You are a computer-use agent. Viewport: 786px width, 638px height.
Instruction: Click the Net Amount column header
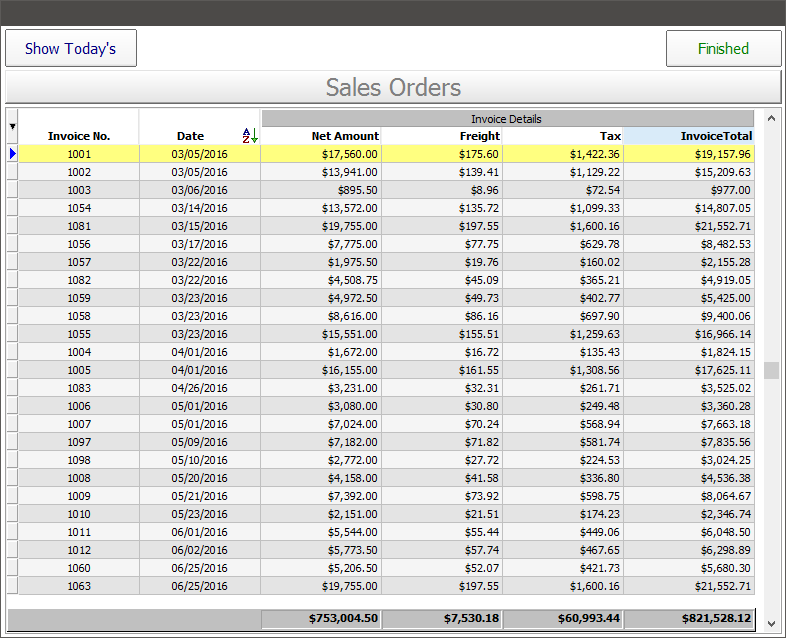click(x=321, y=135)
